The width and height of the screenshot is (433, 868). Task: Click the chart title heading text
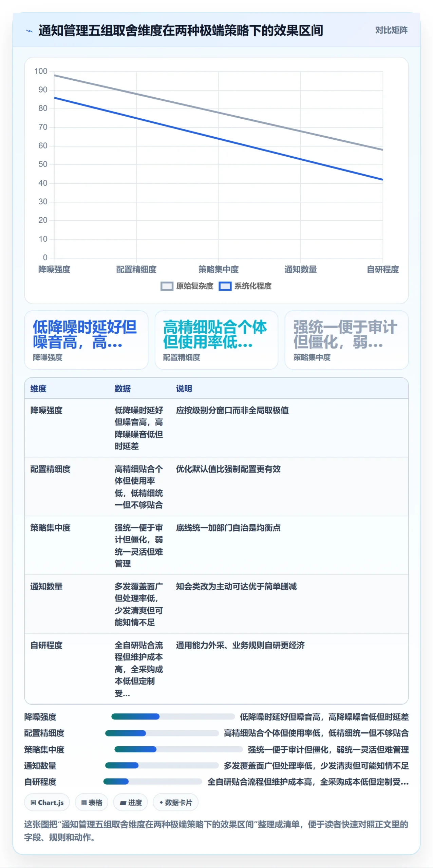[181, 31]
